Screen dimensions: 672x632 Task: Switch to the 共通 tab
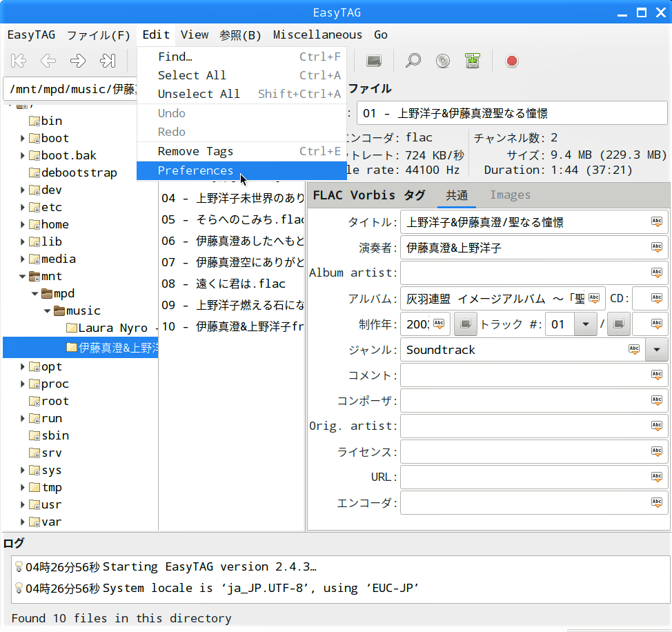[x=457, y=195]
